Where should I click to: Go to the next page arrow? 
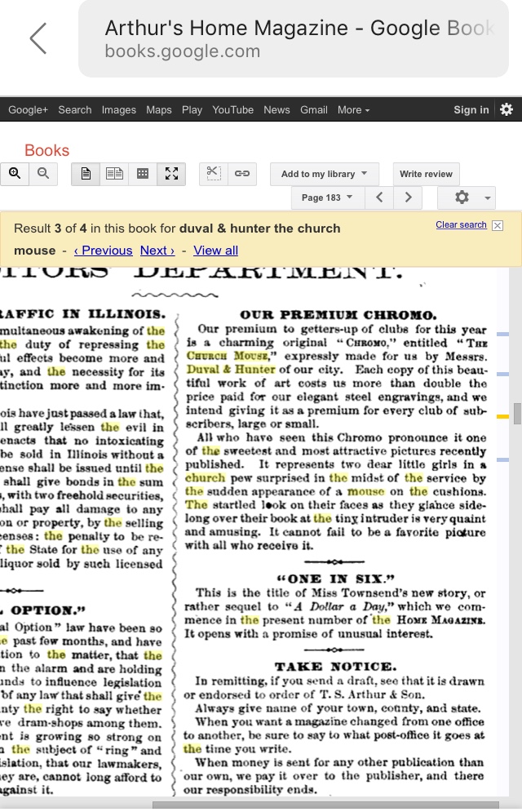coord(408,197)
